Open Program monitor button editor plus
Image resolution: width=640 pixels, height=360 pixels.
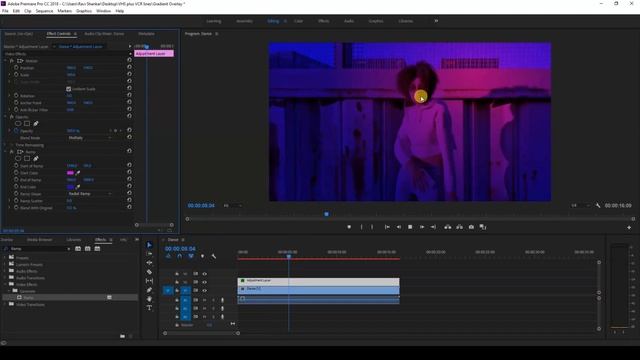[x=629, y=227]
